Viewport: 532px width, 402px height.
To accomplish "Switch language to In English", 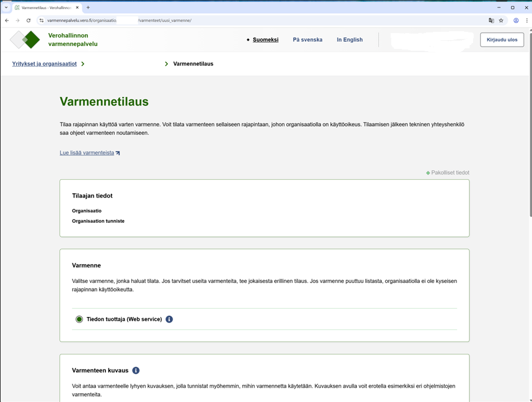I will [349, 40].
